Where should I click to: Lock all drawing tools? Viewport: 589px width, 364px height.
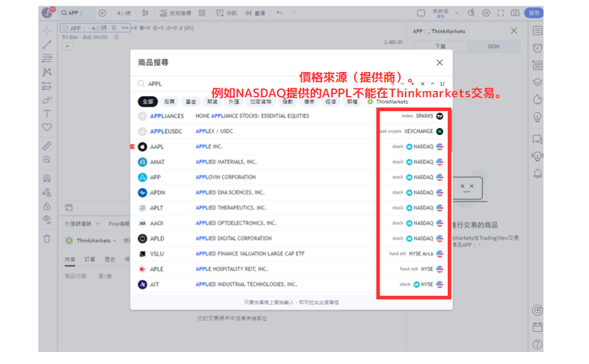47,206
